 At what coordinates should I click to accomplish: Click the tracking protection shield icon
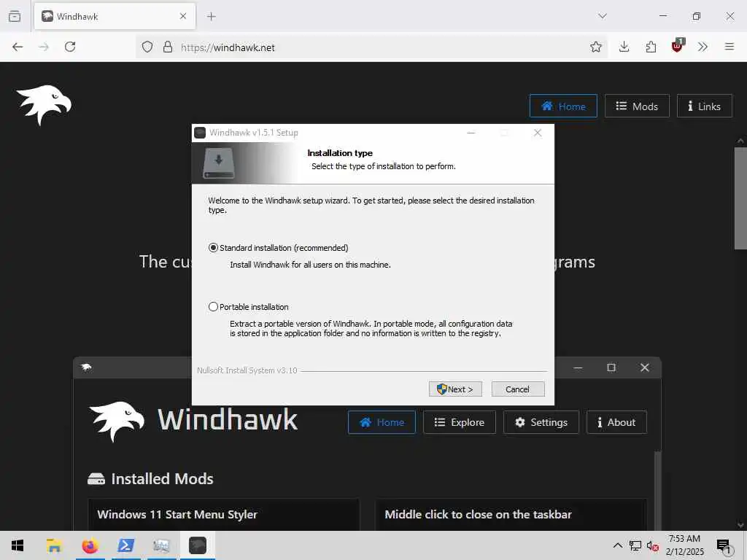147,47
